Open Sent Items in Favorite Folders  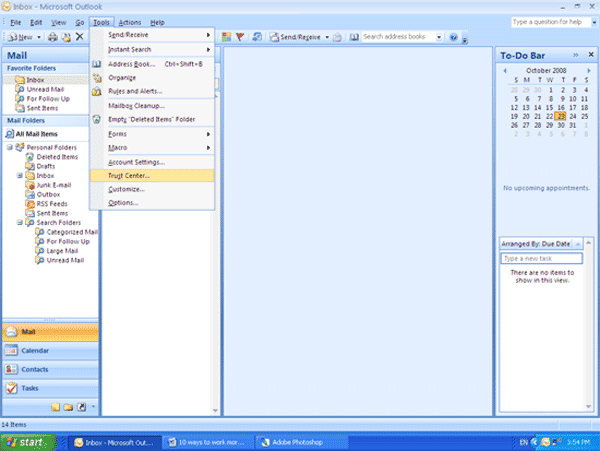(42, 108)
